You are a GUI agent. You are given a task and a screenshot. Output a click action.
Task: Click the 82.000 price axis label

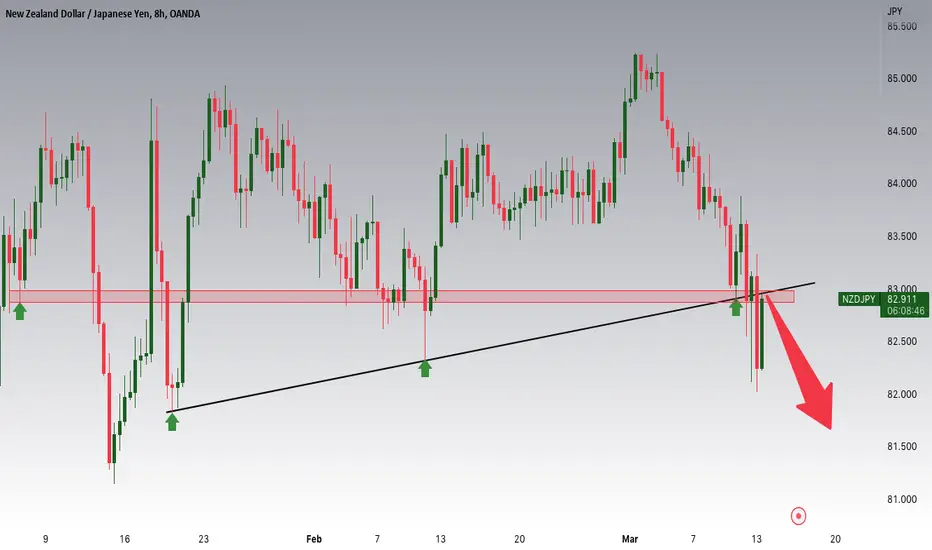click(x=902, y=394)
